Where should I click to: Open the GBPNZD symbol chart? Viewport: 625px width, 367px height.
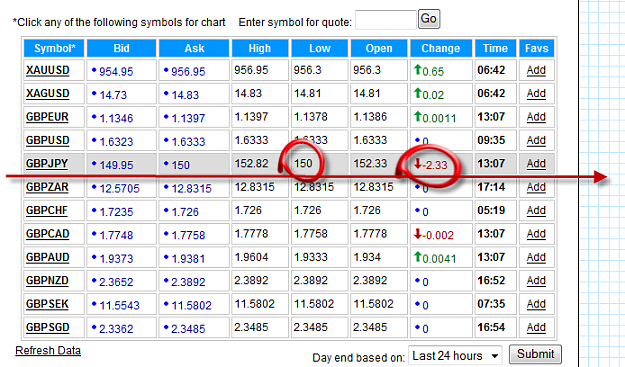pos(47,281)
